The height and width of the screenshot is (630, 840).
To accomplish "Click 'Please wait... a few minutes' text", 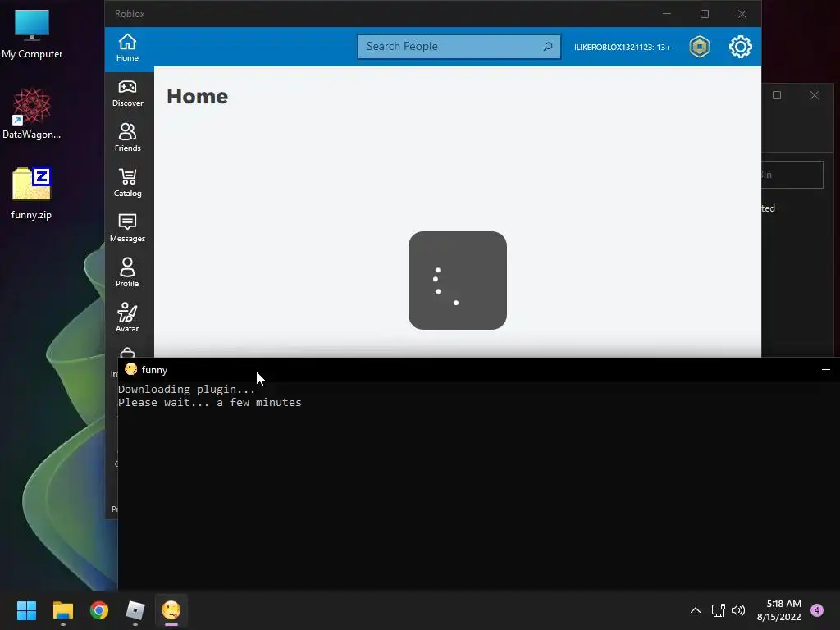I will coord(209,402).
